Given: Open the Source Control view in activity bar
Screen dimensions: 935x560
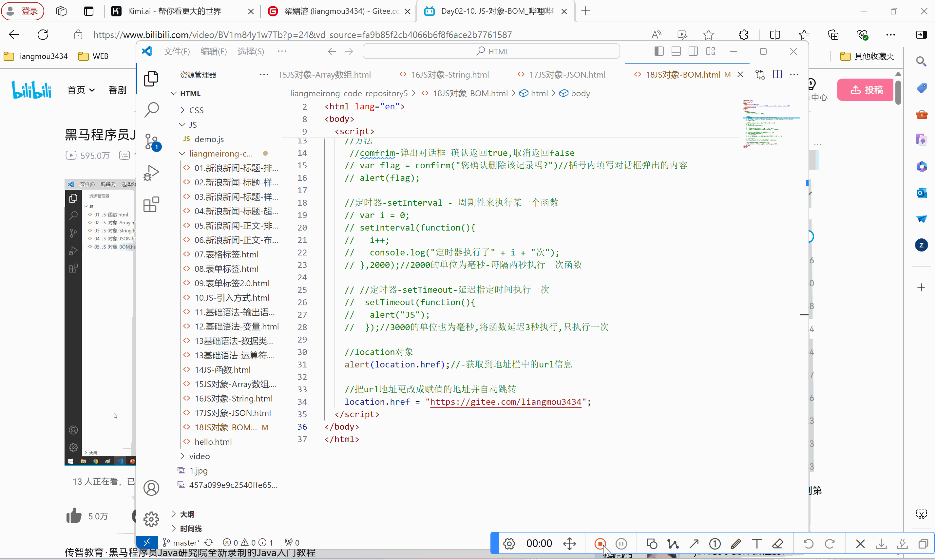Looking at the screenshot, I should click(151, 141).
